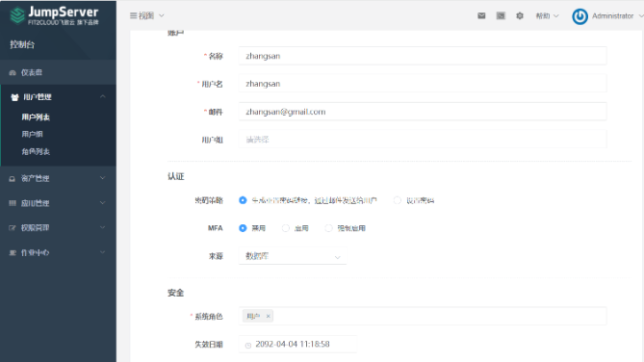The image size is (644, 362).
Task: Select the set password radio option
Action: click(398, 200)
